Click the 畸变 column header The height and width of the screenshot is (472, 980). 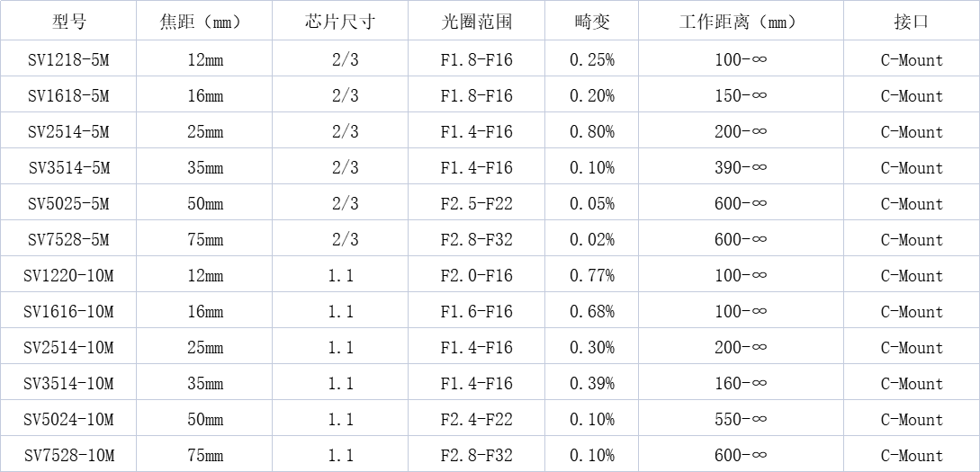click(592, 22)
